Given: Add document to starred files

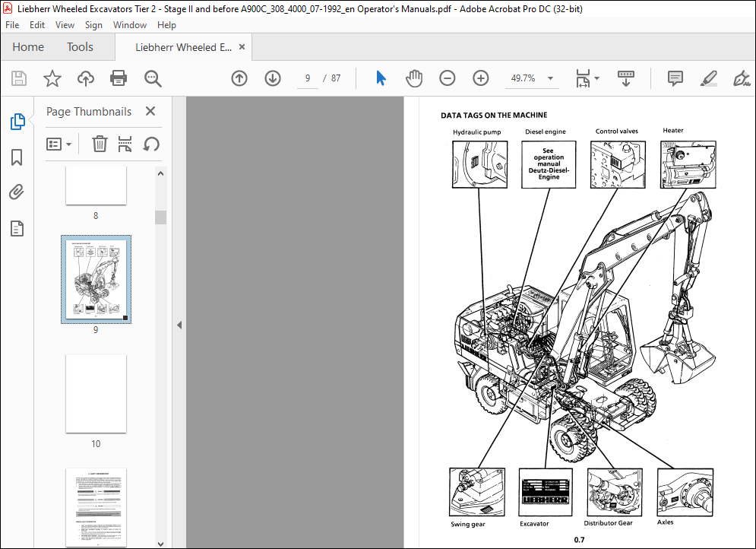Looking at the screenshot, I should click(x=52, y=78).
